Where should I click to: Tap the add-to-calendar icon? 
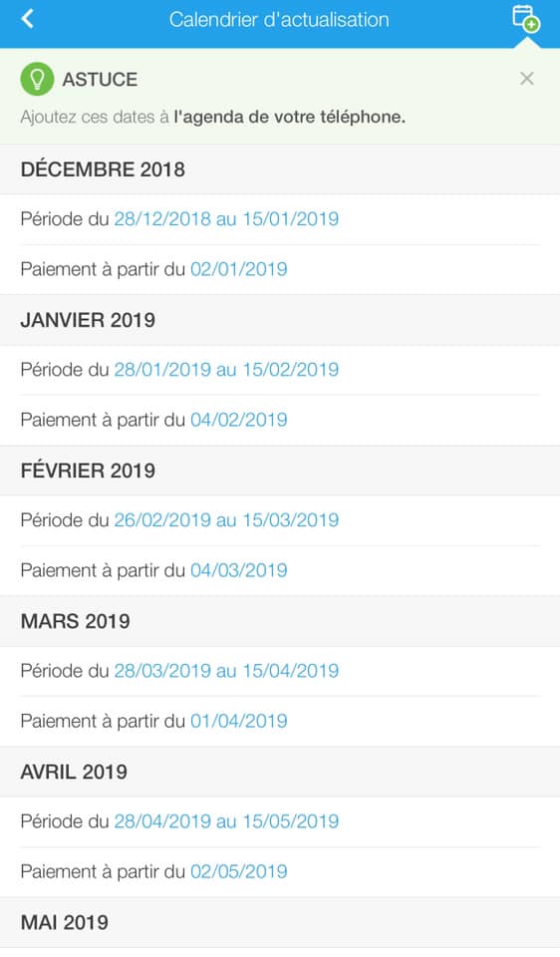coord(526,18)
